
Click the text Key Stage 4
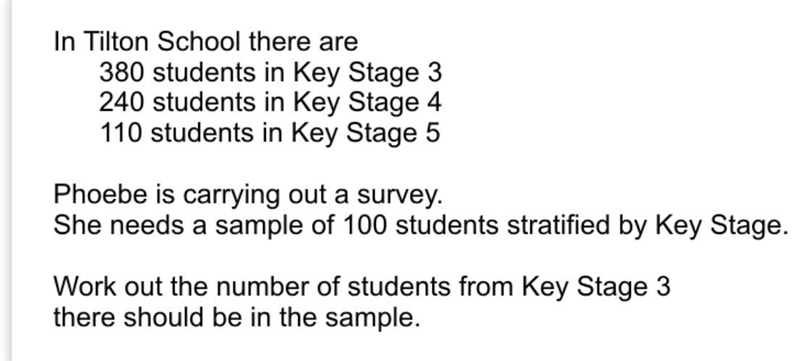click(367, 104)
